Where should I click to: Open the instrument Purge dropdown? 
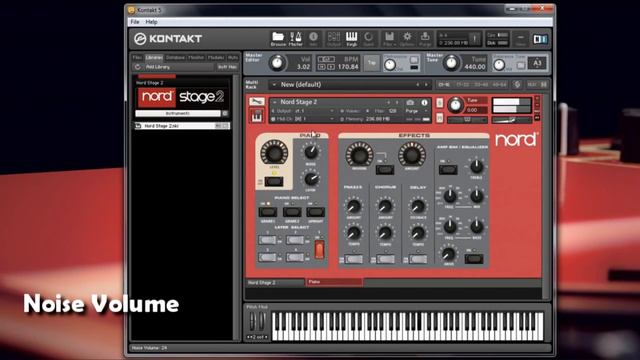[x=416, y=111]
